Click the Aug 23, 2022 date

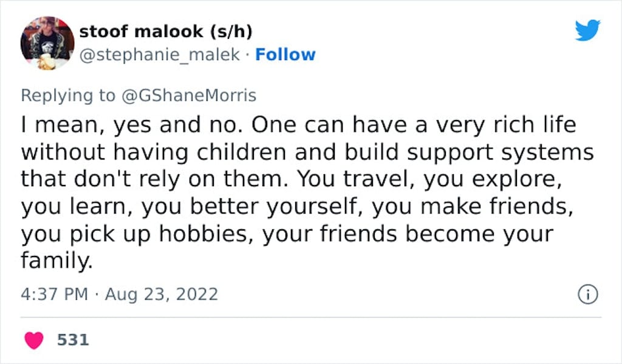162,294
